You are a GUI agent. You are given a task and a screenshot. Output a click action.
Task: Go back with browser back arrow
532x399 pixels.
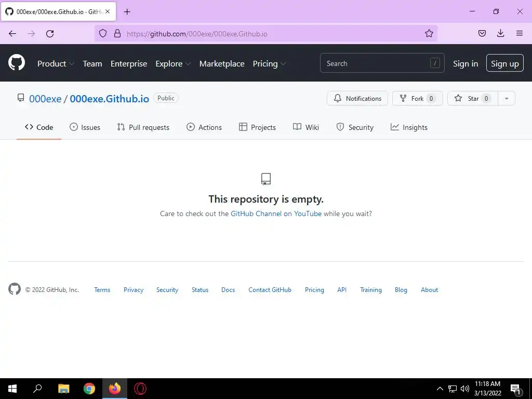click(12, 34)
